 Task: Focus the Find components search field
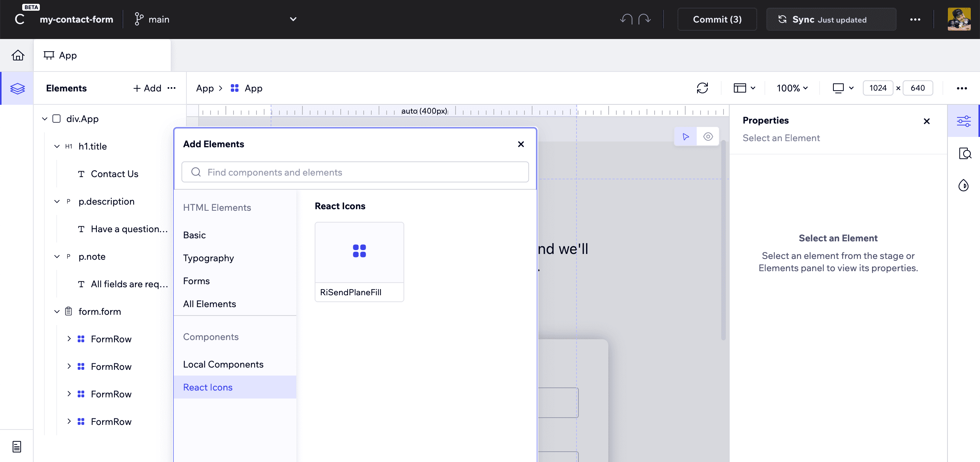355,172
